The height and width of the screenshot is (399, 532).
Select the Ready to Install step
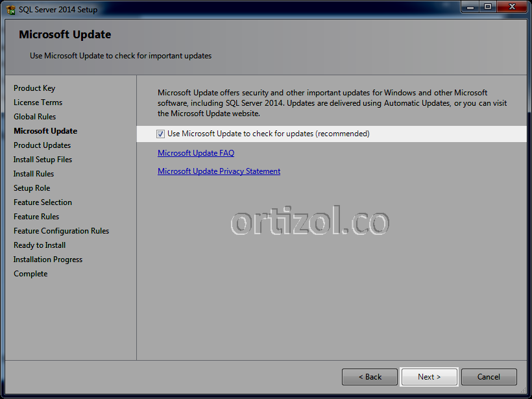40,245
